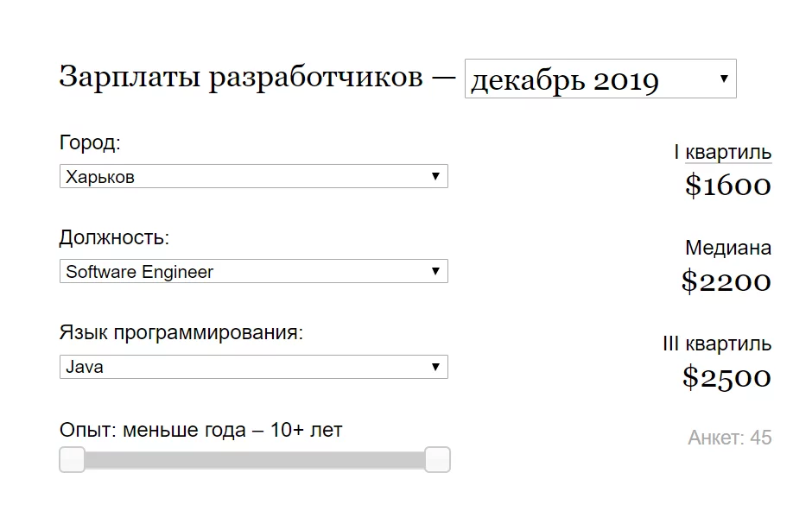Image resolution: width=812 pixels, height=517 pixels.
Task: Click the dropdown arrow next to декабрь 2019
Action: [x=724, y=79]
